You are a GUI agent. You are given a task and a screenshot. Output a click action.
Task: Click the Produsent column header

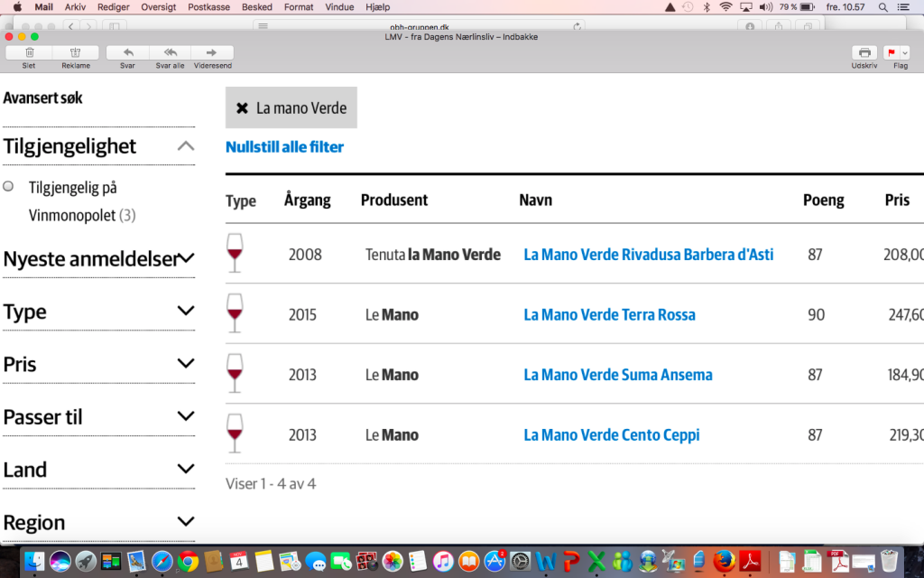pos(394,200)
